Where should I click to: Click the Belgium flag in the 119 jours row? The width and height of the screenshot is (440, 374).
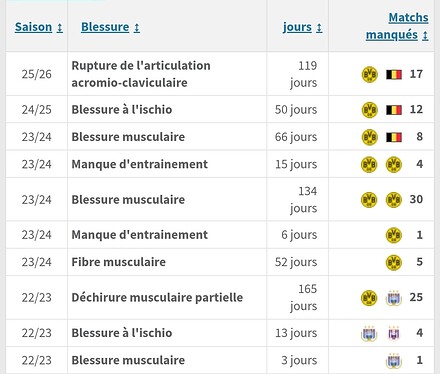pos(394,74)
